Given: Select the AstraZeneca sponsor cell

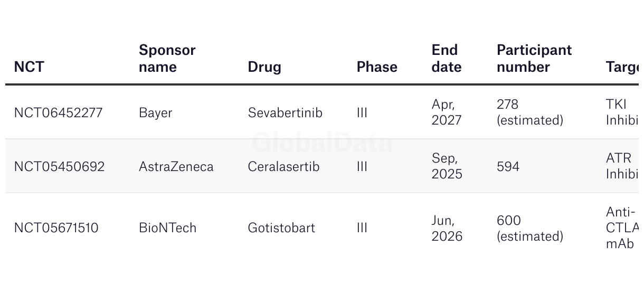Looking at the screenshot, I should point(176,166).
